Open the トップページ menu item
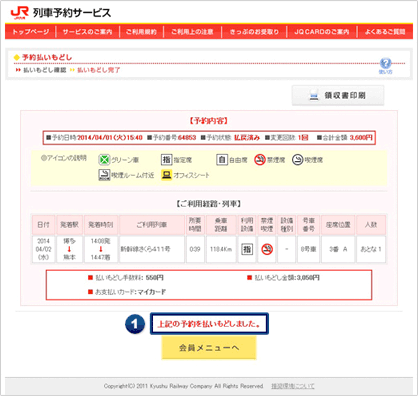This screenshot has width=419, height=396. [x=31, y=32]
